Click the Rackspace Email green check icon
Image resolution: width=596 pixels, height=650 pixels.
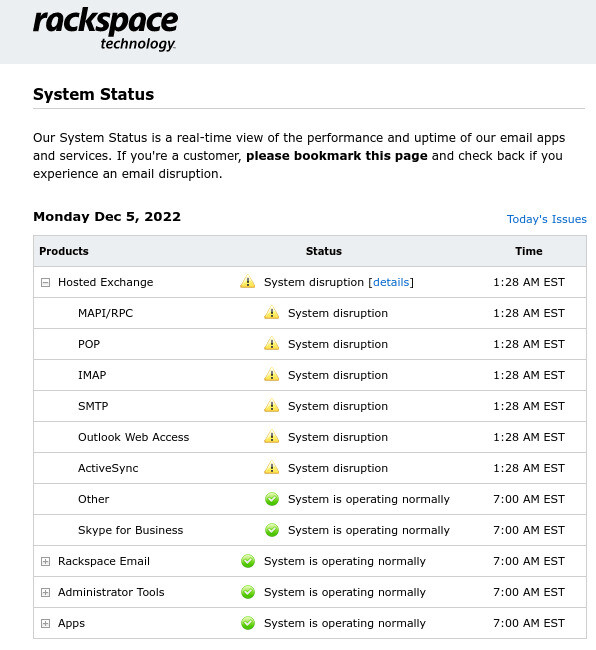pos(248,561)
